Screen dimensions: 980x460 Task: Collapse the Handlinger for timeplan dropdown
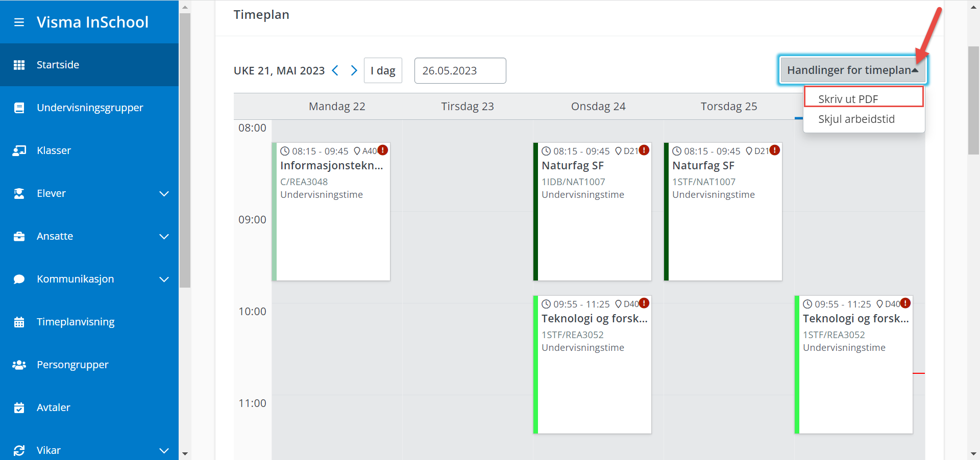852,70
